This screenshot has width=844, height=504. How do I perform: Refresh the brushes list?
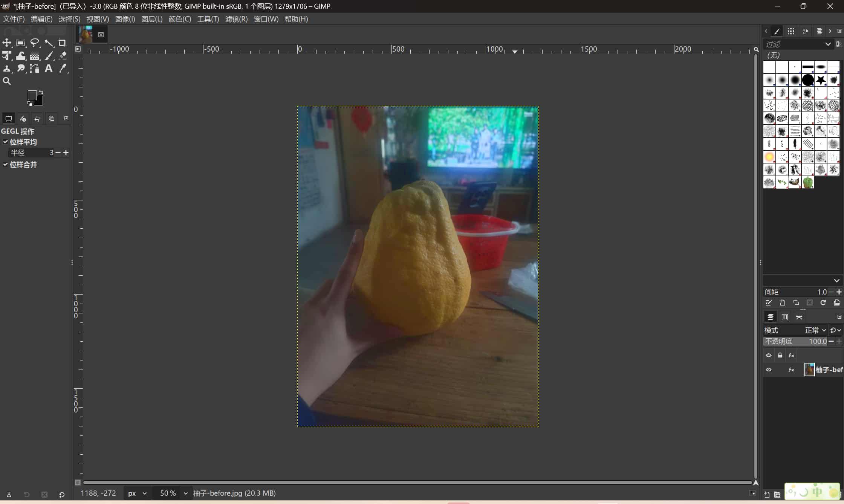823,303
